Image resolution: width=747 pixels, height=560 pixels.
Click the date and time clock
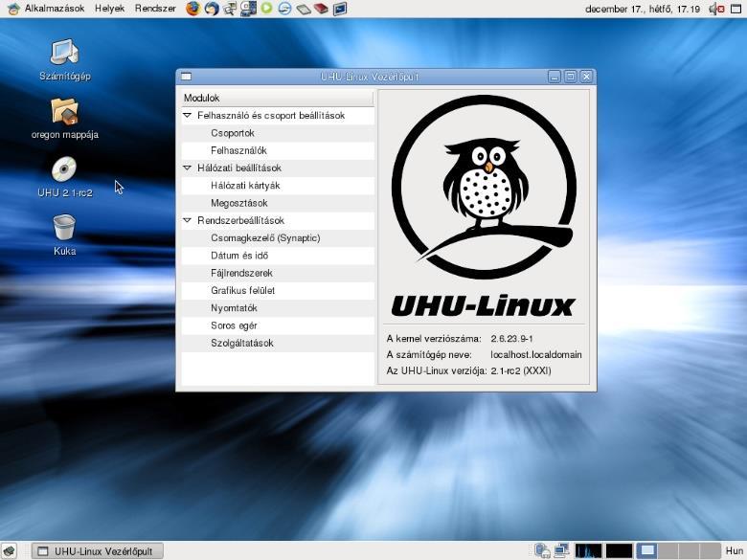pos(643,9)
